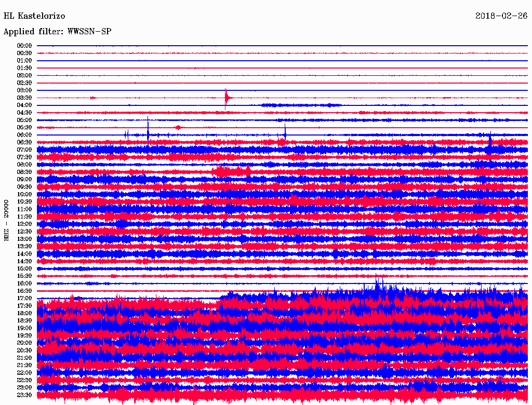Viewport: 532px width, 405px height.
Task: Click the '08:30' time label
Action: click(24, 172)
